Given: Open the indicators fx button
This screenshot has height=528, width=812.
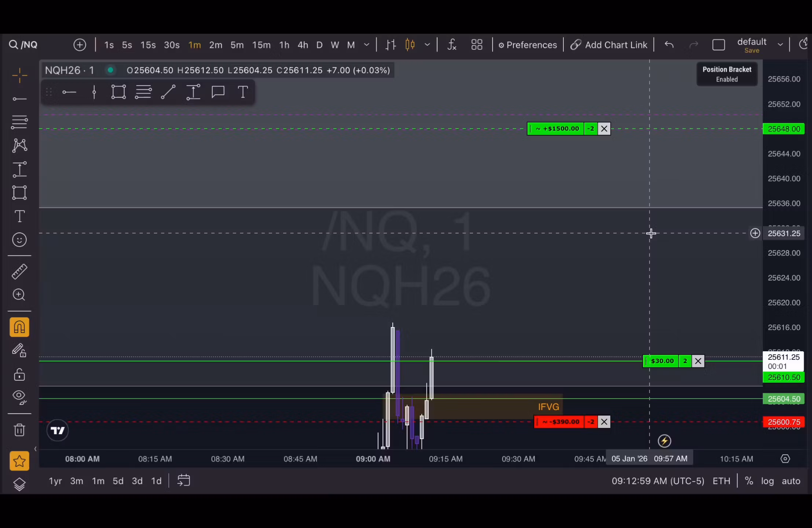Looking at the screenshot, I should coord(452,45).
